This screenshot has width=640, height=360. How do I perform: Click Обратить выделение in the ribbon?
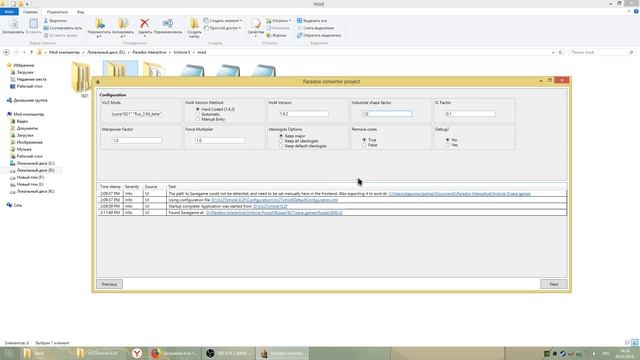(x=319, y=36)
